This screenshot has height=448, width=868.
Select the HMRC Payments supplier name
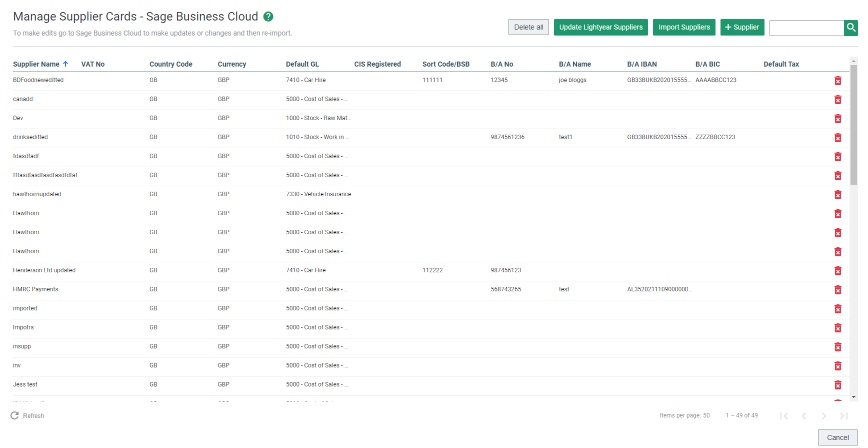[x=35, y=289]
